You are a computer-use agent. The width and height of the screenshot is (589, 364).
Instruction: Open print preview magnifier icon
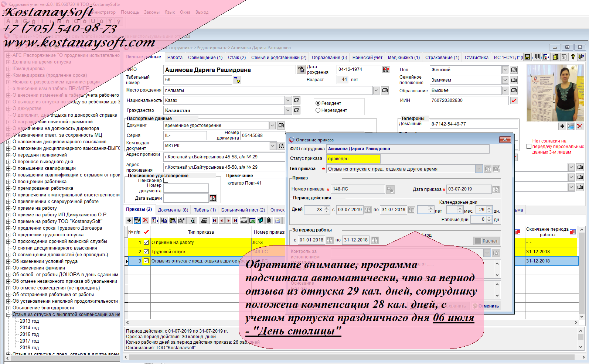click(192, 220)
